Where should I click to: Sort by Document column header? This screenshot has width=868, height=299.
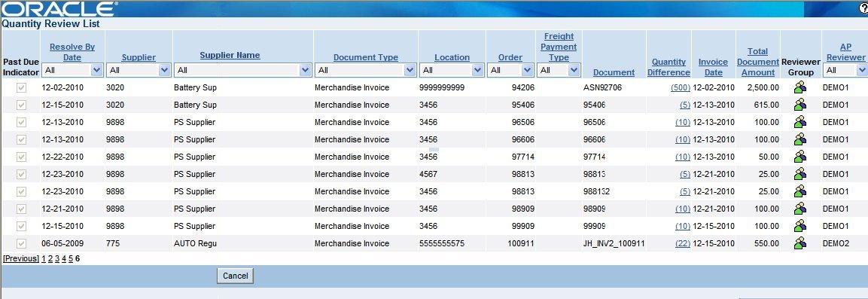click(x=614, y=72)
